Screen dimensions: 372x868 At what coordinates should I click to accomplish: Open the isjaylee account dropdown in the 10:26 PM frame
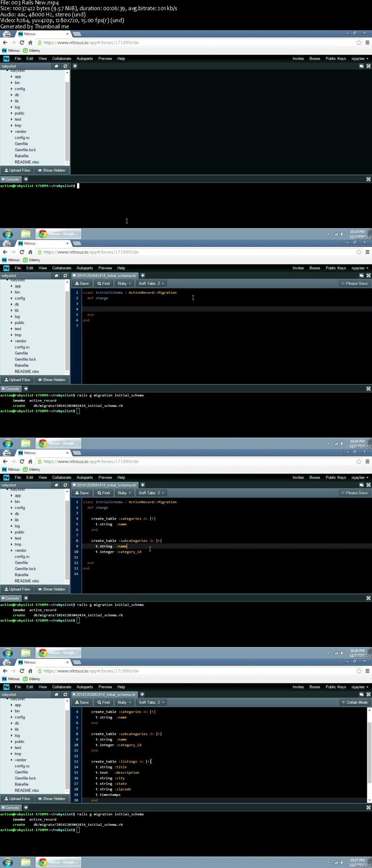coord(360,477)
